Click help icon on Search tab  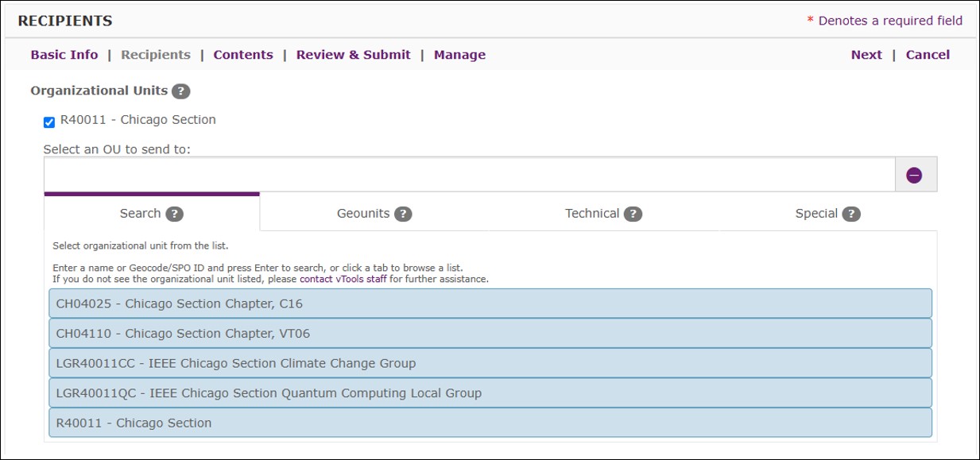click(x=175, y=214)
